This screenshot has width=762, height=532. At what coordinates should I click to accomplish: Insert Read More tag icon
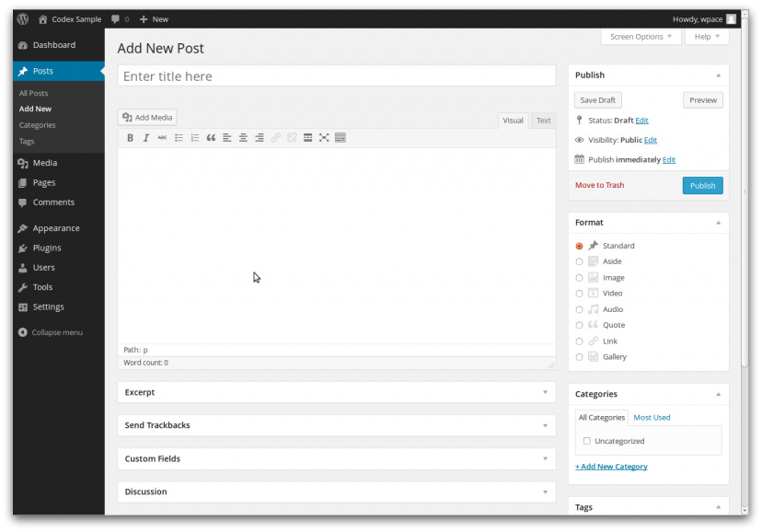(307, 138)
